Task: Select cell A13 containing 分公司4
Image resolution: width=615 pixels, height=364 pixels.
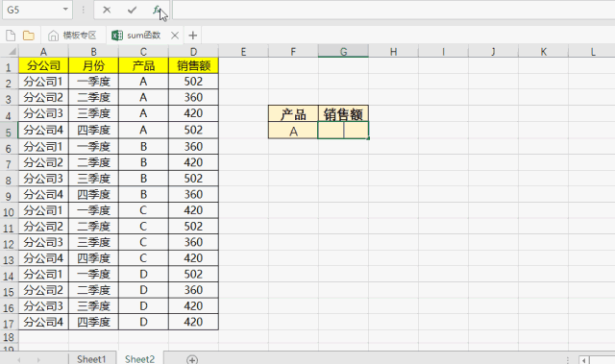Action: tap(43, 258)
